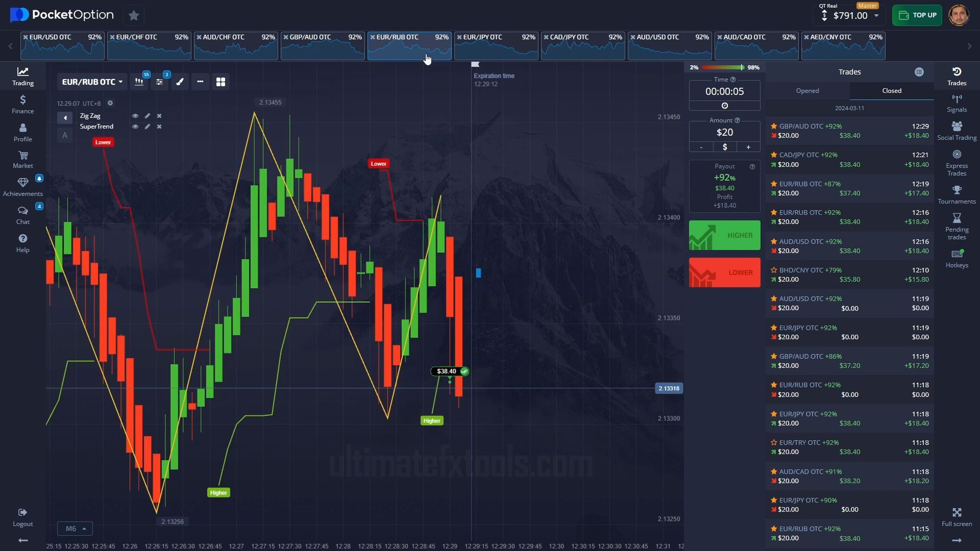This screenshot has width=980, height=551.
Task: Expand the EUR/RUB OTC asset dropdown
Action: click(x=92, y=82)
